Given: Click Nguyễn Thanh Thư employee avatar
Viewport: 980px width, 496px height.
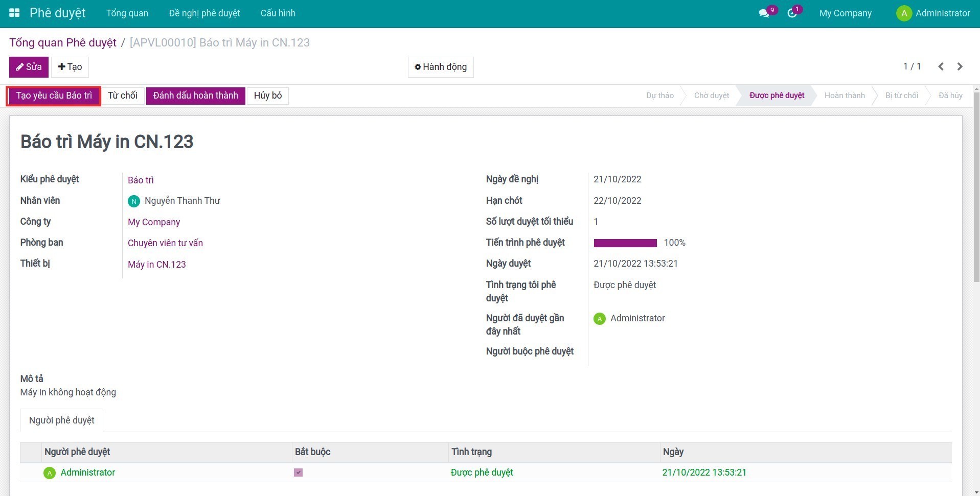Looking at the screenshot, I should [133, 201].
